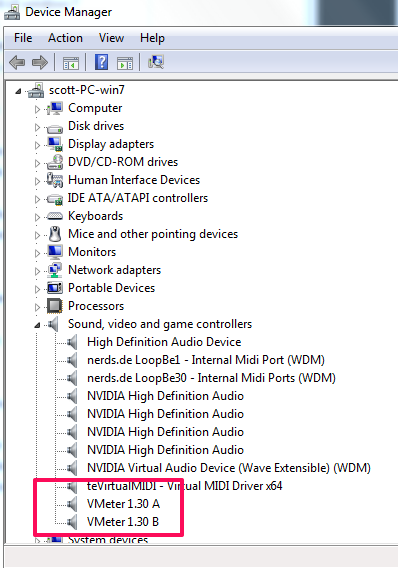
Task: Click the Disk drives category icon
Action: (x=55, y=128)
